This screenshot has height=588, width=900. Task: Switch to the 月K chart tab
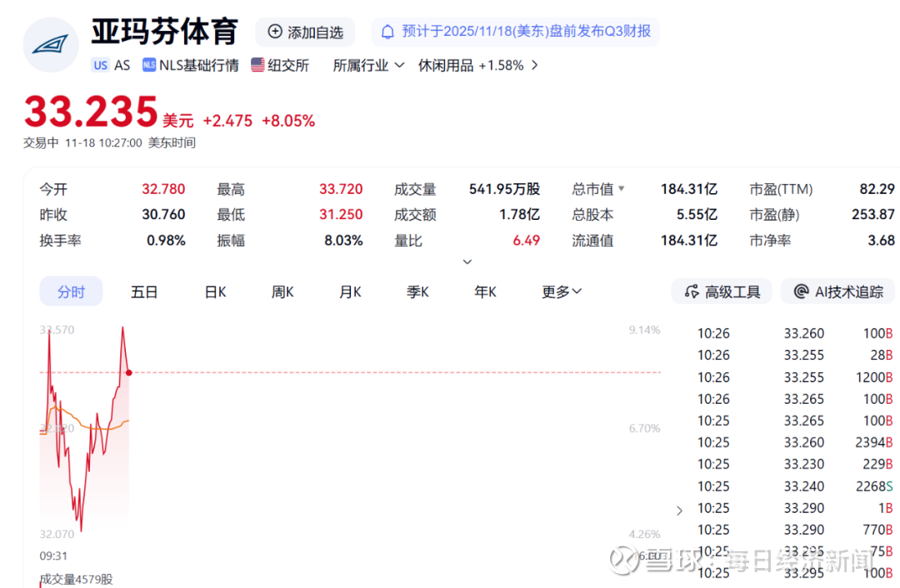(x=350, y=292)
